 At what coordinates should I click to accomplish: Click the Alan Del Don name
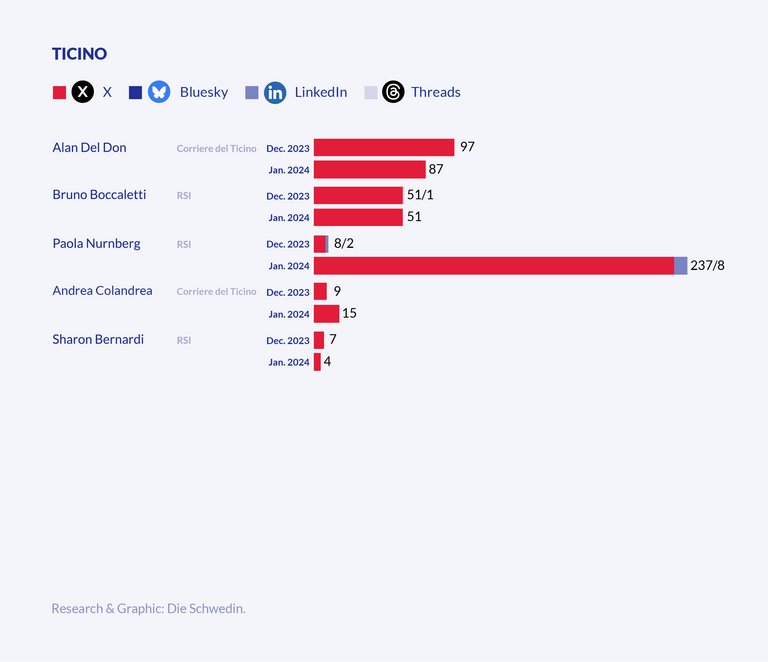pyautogui.click(x=89, y=147)
